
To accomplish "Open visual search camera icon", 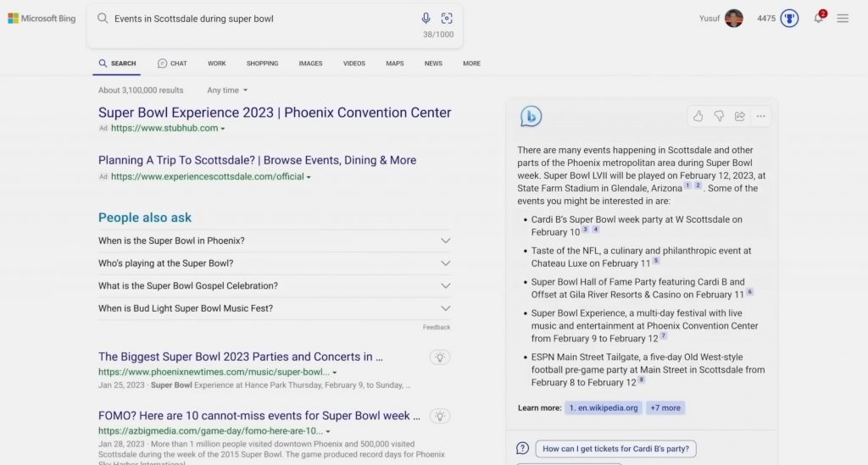I will (447, 19).
